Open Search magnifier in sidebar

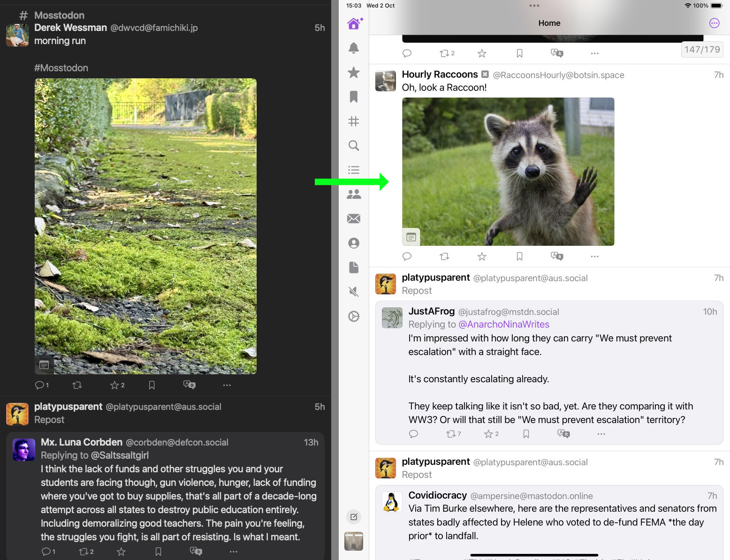354,145
